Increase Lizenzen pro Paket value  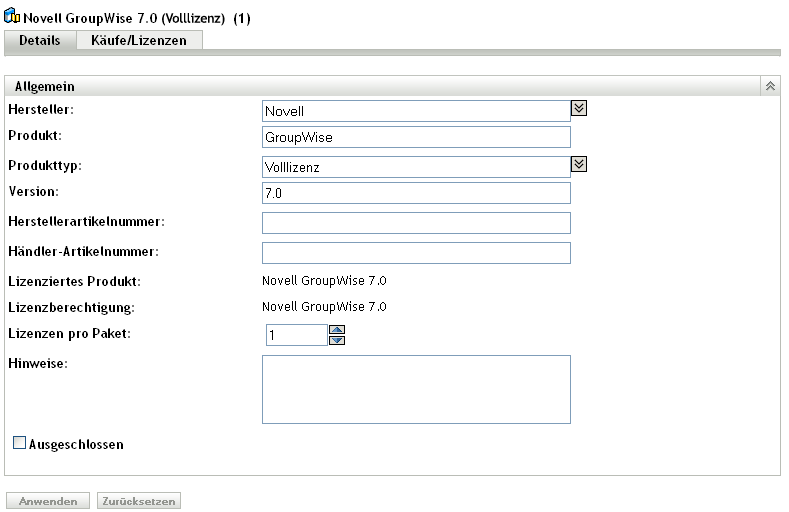(337, 329)
